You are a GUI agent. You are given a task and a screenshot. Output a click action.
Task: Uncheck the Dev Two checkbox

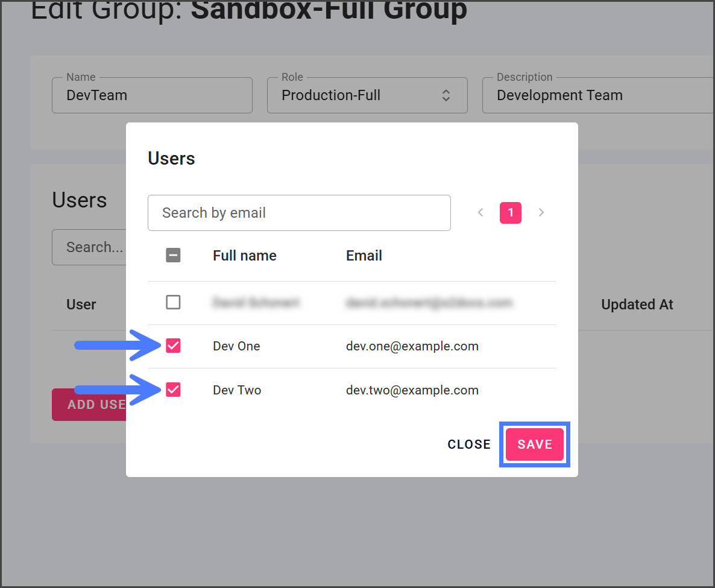[x=173, y=390]
